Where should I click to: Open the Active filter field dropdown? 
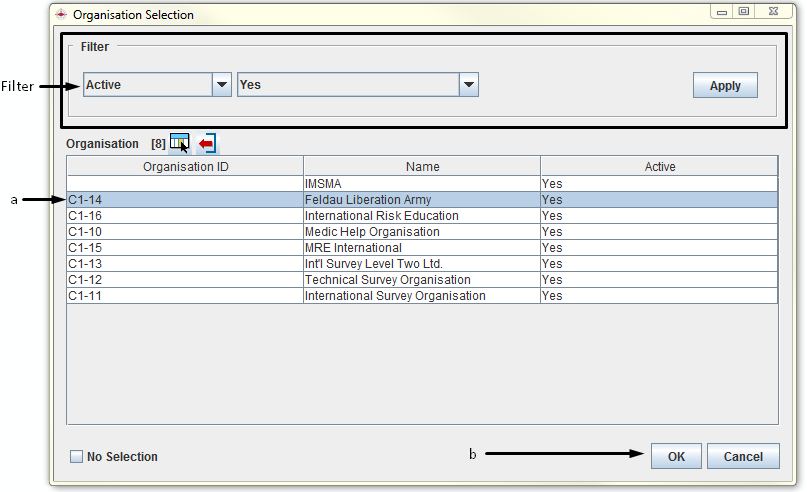(x=222, y=85)
